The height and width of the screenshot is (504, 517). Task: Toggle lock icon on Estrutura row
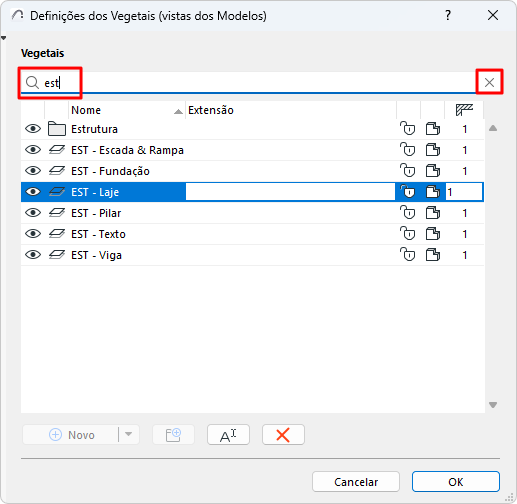[x=408, y=129]
